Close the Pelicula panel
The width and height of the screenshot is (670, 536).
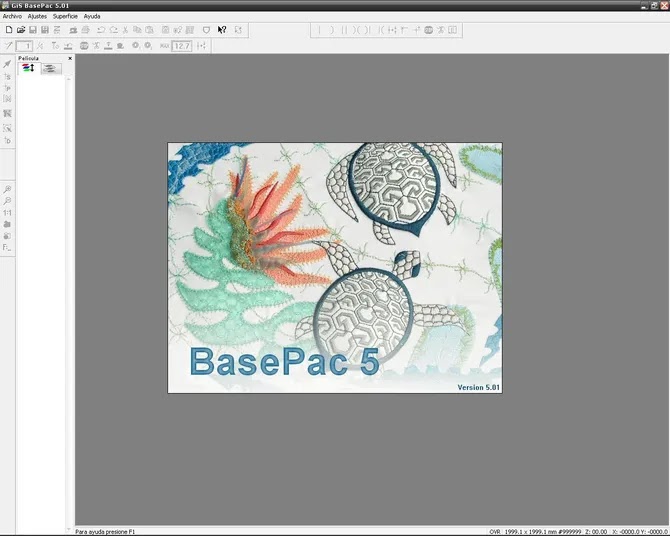click(x=70, y=58)
